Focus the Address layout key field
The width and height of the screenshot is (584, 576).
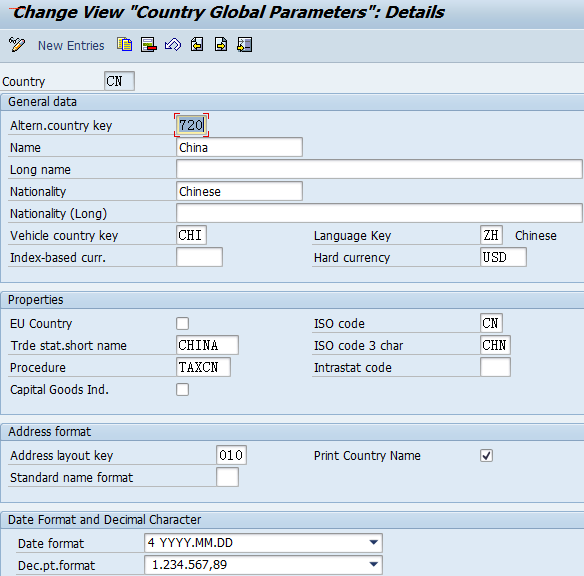pyautogui.click(x=231, y=455)
